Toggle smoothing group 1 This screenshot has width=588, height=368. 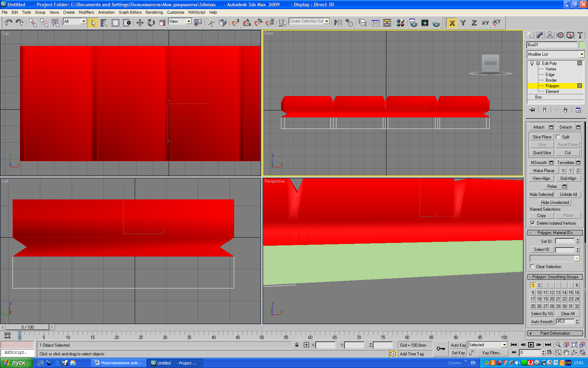(533, 285)
